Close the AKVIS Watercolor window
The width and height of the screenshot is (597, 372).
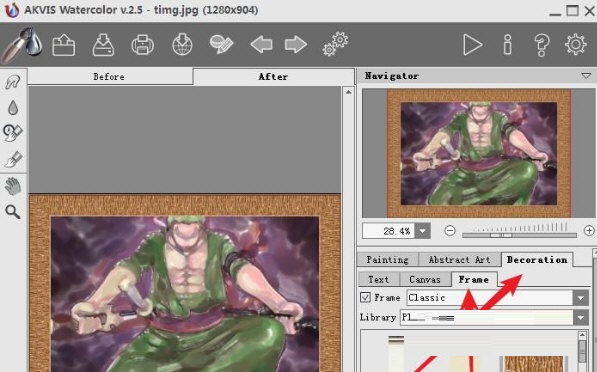590,10
